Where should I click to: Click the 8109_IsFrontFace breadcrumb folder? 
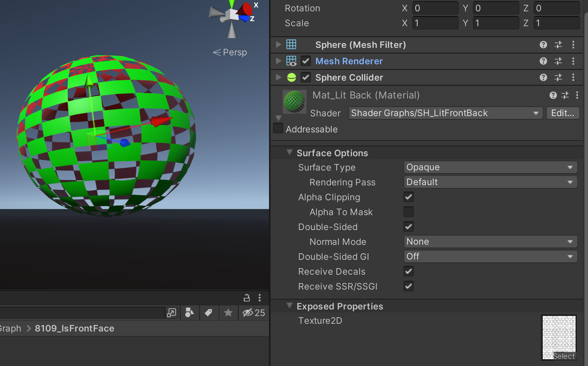tap(74, 328)
